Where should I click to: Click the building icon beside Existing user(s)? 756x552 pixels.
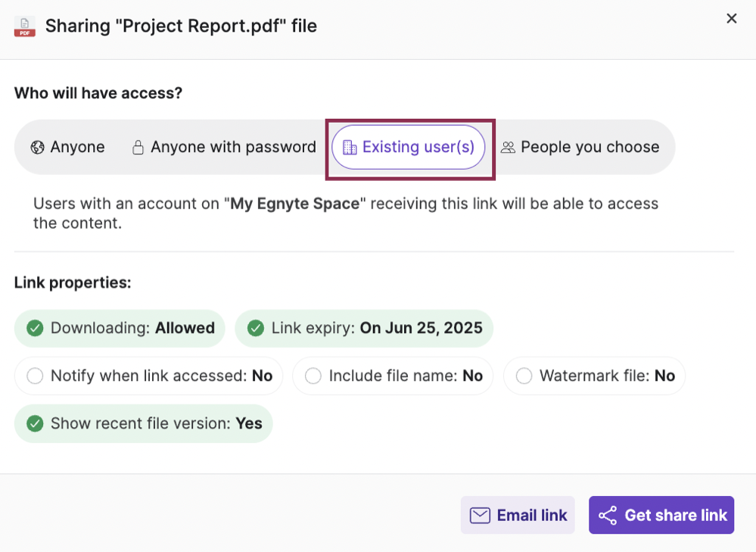(350, 147)
